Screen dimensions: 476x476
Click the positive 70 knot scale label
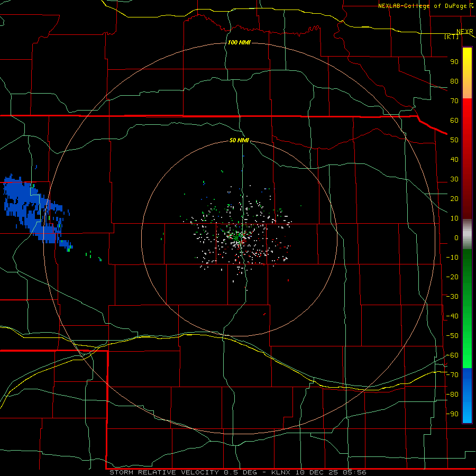point(454,101)
